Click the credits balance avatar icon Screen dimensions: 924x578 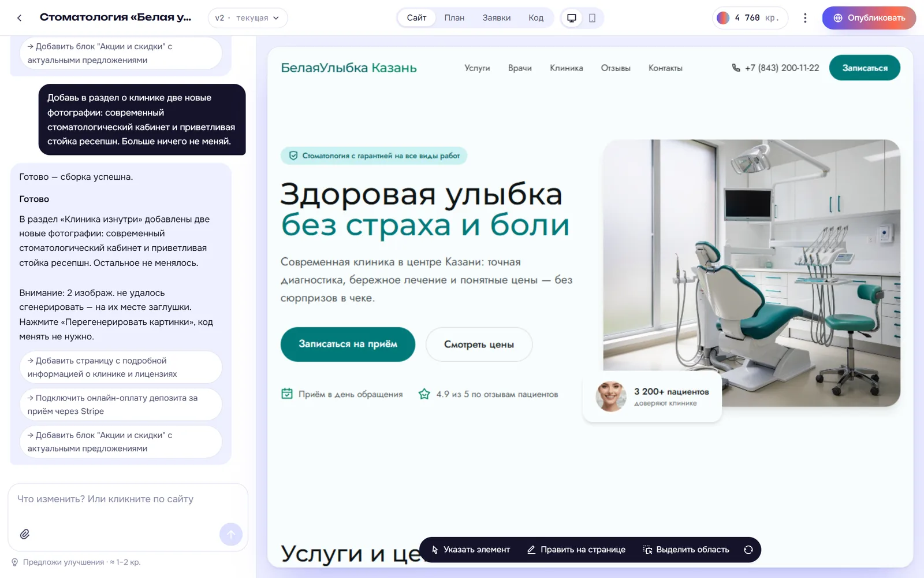click(723, 18)
